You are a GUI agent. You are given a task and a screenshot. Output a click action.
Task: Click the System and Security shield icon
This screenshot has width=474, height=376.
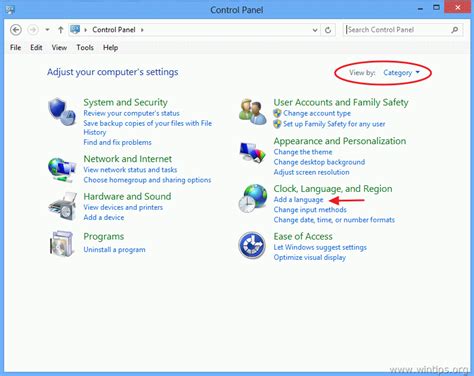pos(62,111)
